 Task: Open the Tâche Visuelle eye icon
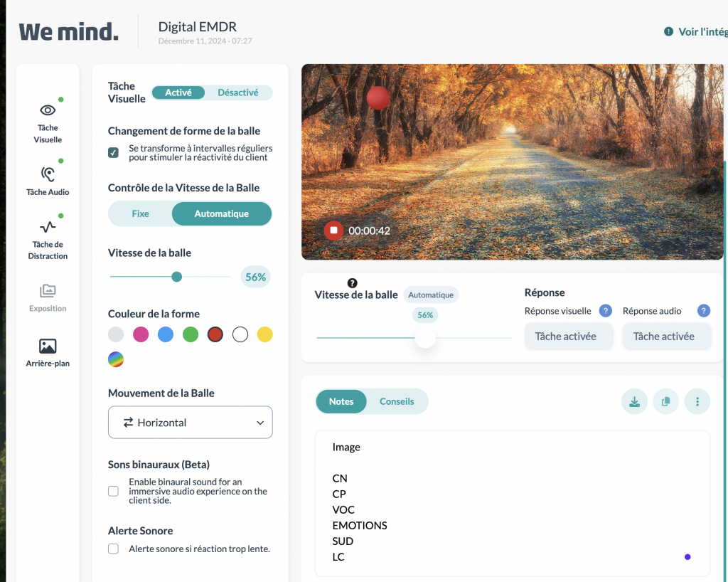[48, 110]
